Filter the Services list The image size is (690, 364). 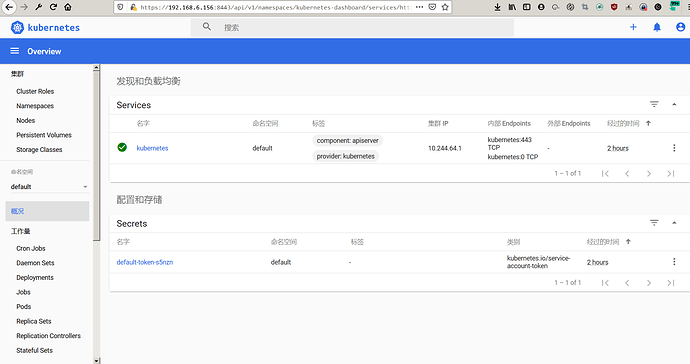pos(654,104)
